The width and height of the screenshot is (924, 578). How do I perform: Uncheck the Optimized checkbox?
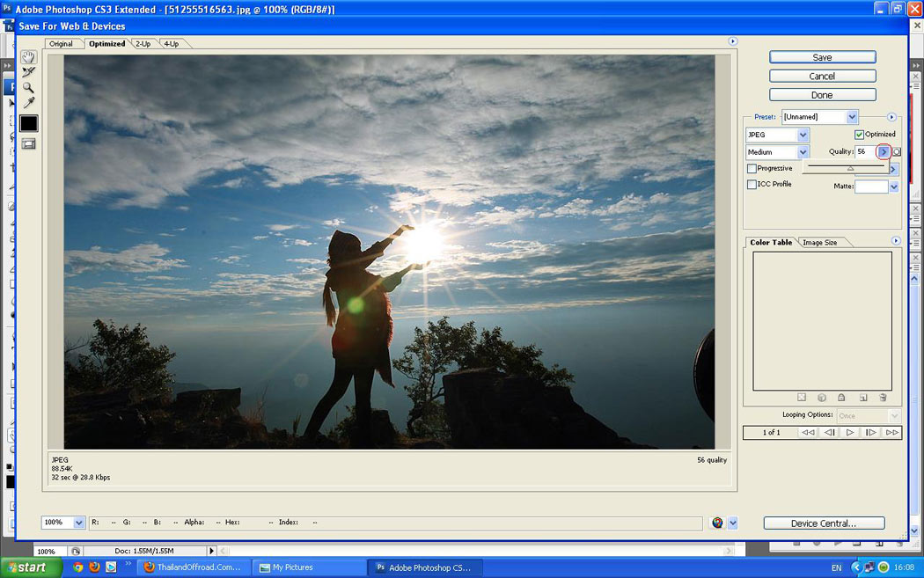(x=860, y=135)
